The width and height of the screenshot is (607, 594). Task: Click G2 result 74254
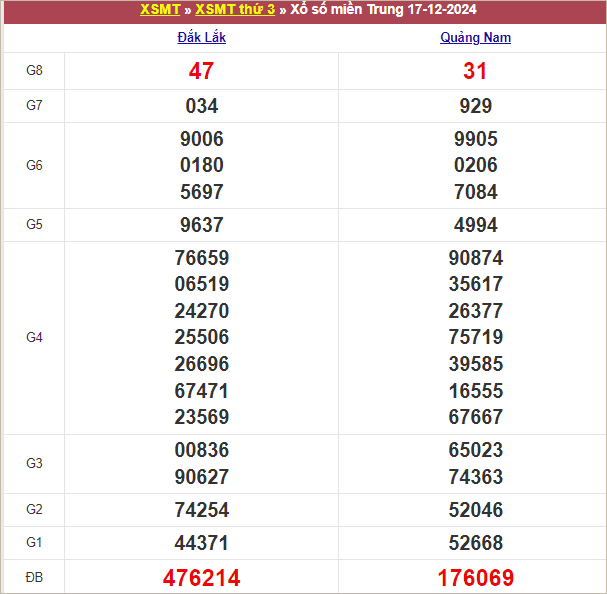pyautogui.click(x=202, y=510)
